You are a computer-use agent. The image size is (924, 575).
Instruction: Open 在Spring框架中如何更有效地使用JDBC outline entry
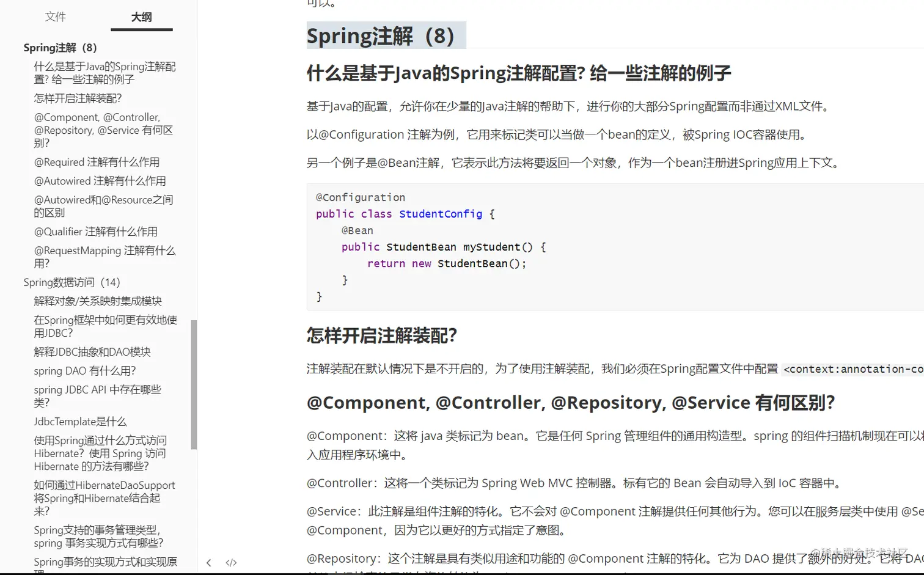106,326
